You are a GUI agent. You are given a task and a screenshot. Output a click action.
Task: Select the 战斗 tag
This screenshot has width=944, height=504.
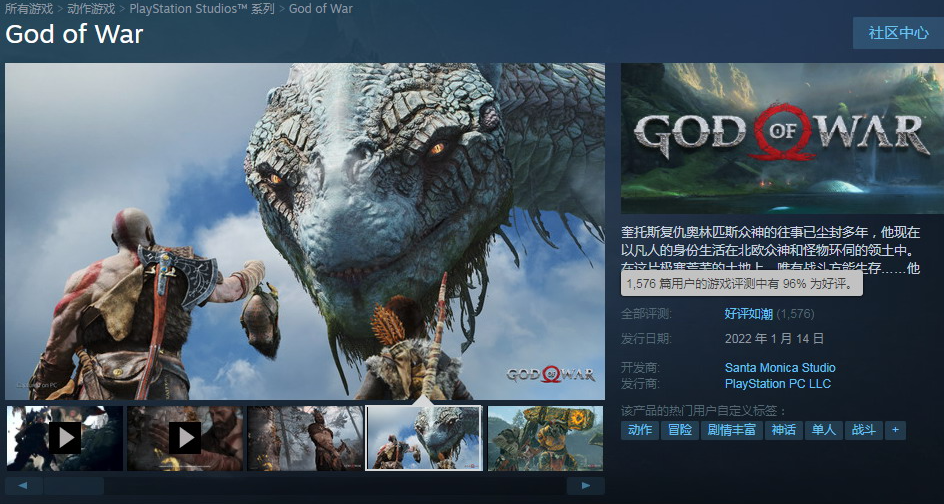coord(863,430)
